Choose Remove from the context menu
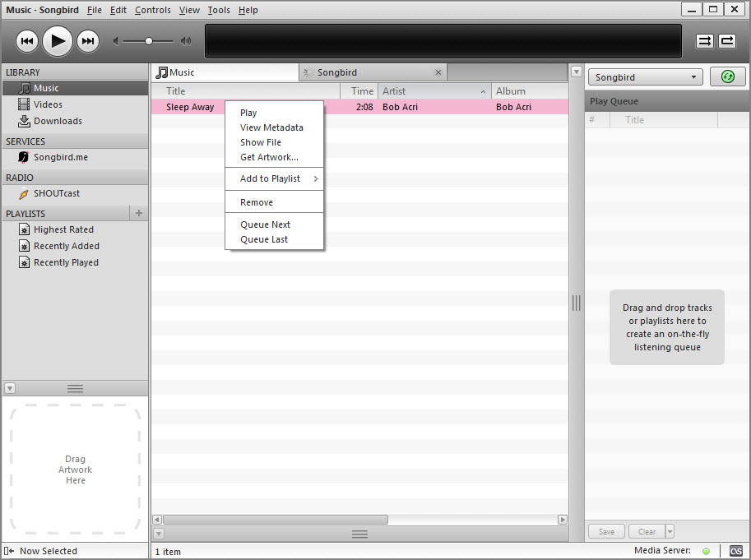 click(275, 202)
